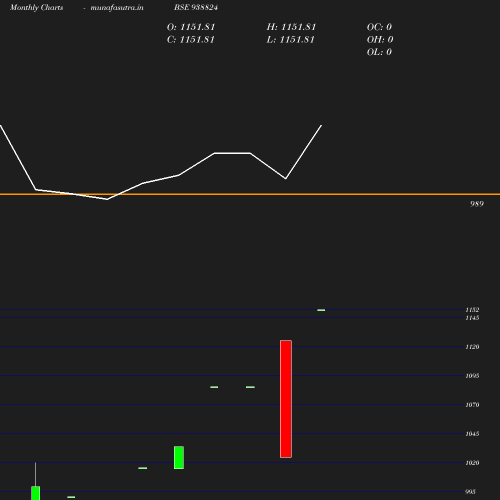Click the 1070 price axis label
The height and width of the screenshot is (500, 500).
[472, 405]
